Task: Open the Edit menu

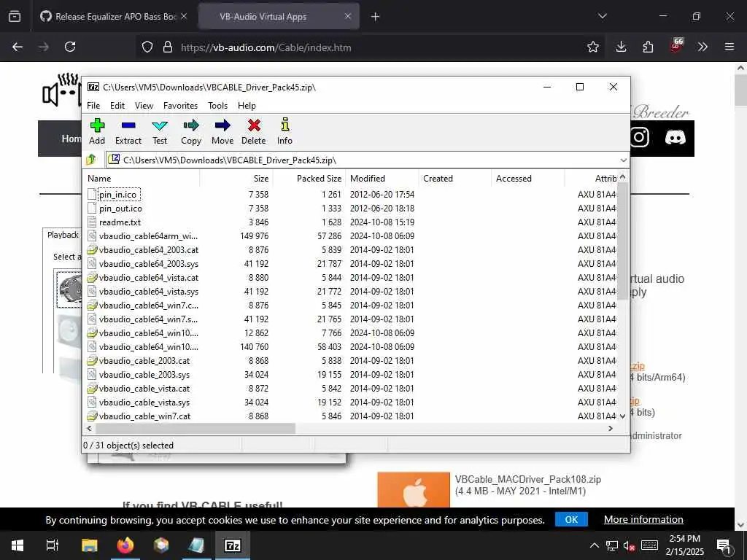Action: (117, 106)
